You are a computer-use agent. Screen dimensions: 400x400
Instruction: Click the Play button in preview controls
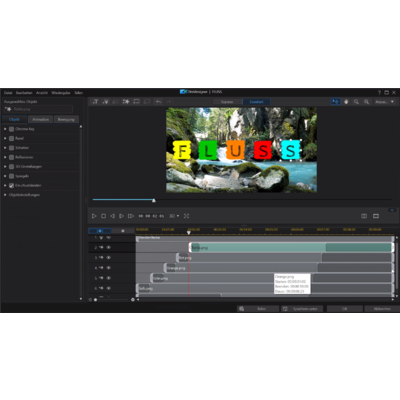(x=94, y=216)
